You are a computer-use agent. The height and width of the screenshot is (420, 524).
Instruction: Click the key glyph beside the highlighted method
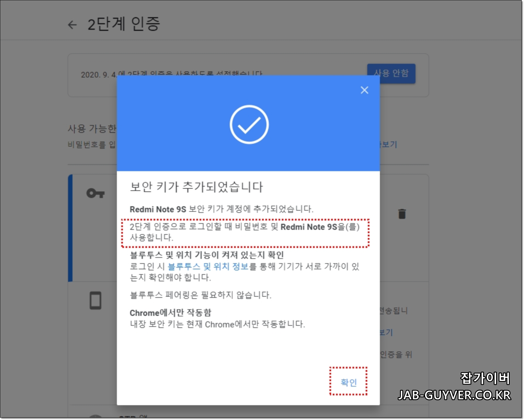[96, 193]
